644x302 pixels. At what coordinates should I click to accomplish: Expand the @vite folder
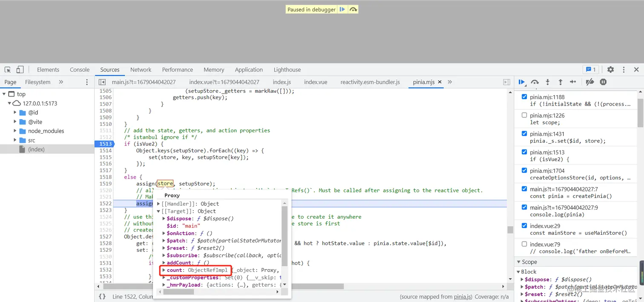(15, 122)
